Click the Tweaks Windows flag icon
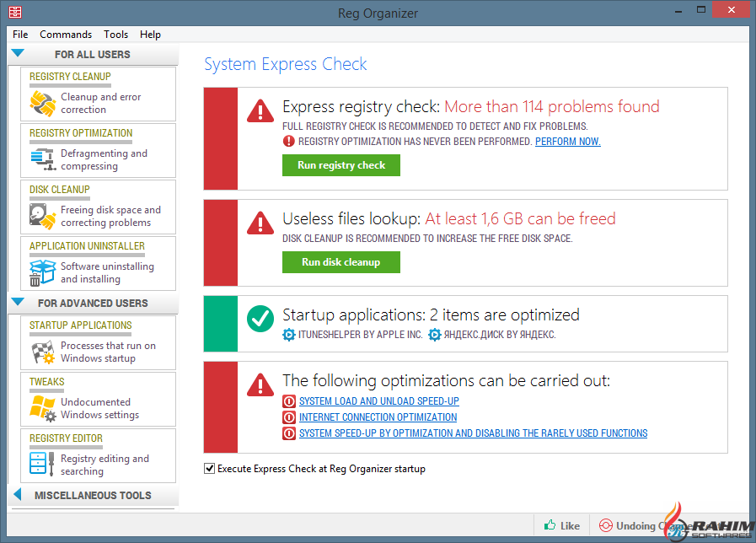Viewport: 756px width, 543px height. [42, 408]
